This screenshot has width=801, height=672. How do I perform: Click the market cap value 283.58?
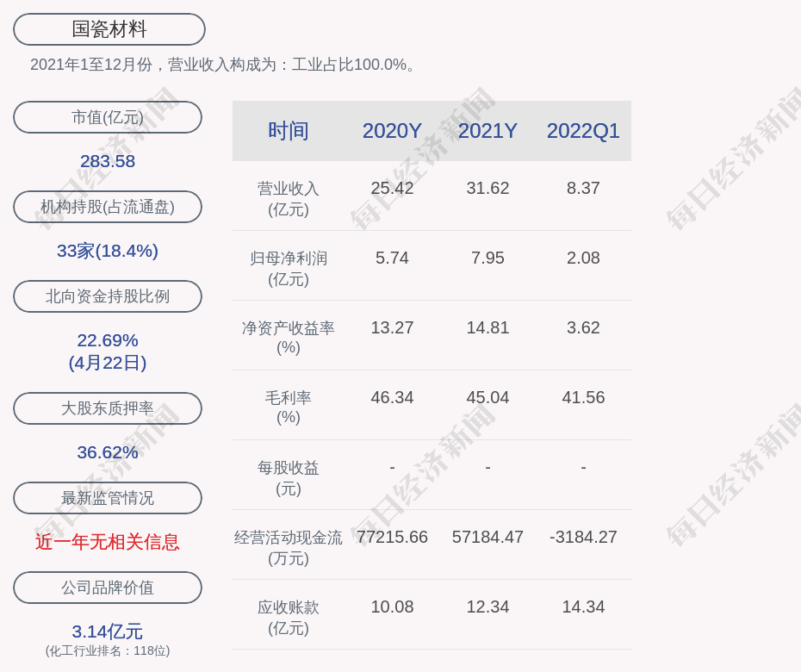pyautogui.click(x=108, y=161)
